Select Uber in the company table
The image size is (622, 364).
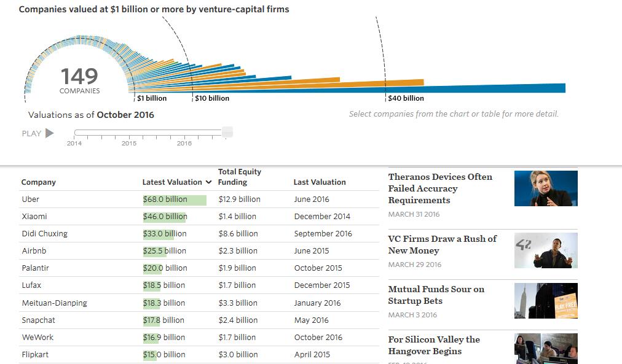(31, 199)
